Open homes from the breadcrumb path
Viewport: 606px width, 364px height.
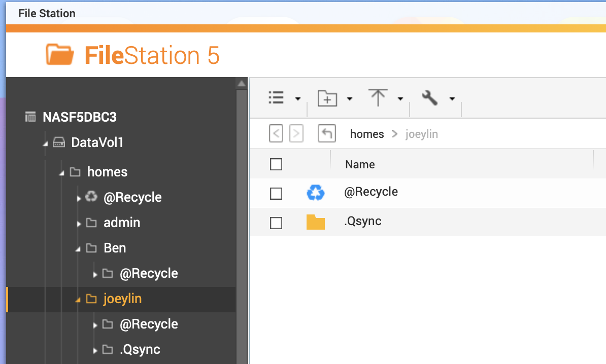[x=366, y=133]
